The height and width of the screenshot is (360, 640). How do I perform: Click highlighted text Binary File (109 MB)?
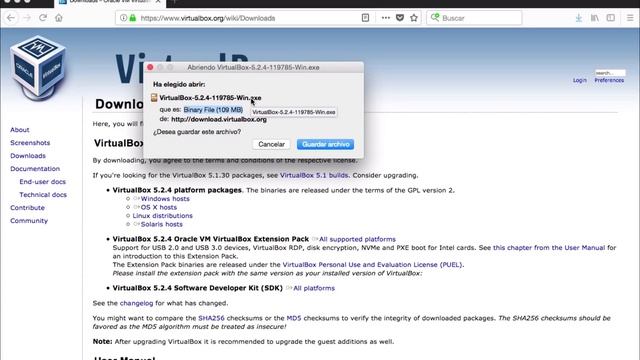[x=213, y=110]
